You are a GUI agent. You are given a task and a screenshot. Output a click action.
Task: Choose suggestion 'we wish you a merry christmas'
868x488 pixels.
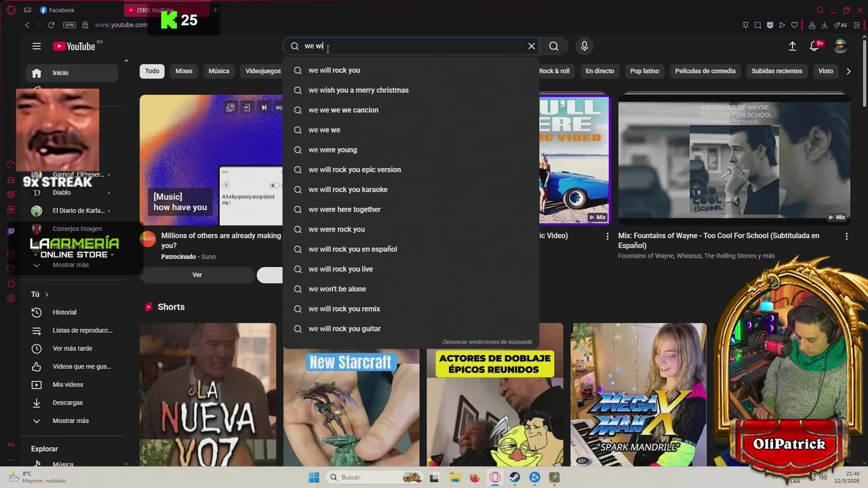click(411, 90)
